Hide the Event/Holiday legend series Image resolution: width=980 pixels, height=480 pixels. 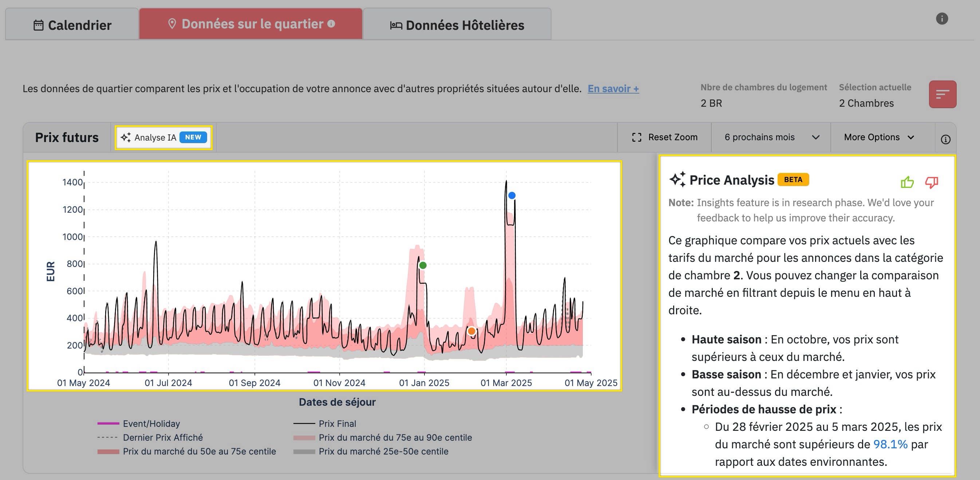(151, 424)
